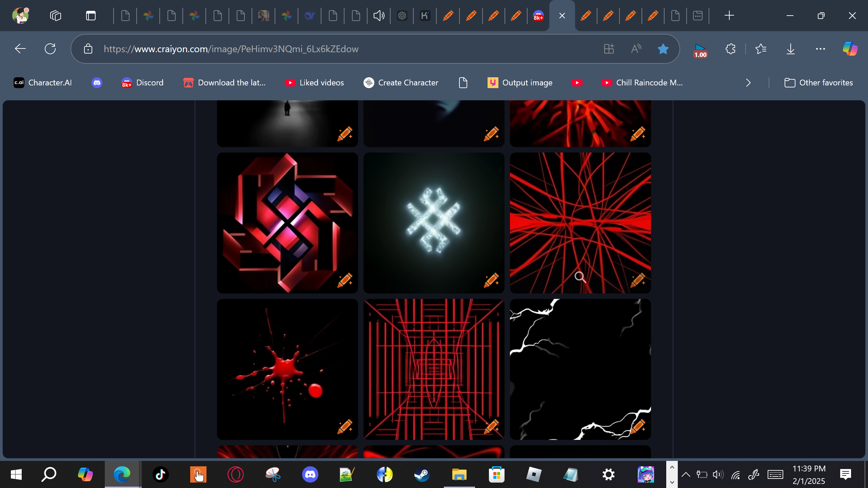868x488 pixels.
Task: Toggle split screen icon in address bar
Action: coord(609,49)
